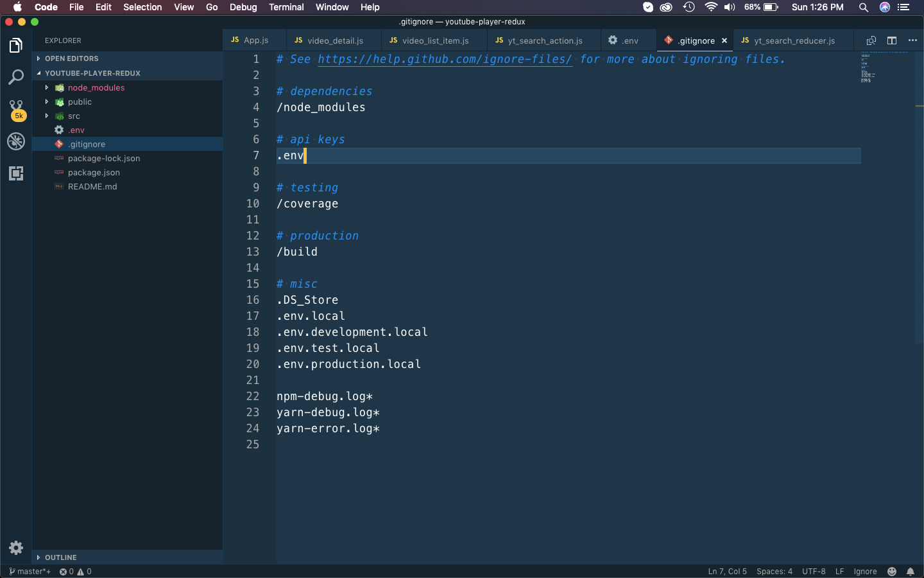This screenshot has width=924, height=578.
Task: Open package.json in explorer
Action: click(x=128, y=173)
